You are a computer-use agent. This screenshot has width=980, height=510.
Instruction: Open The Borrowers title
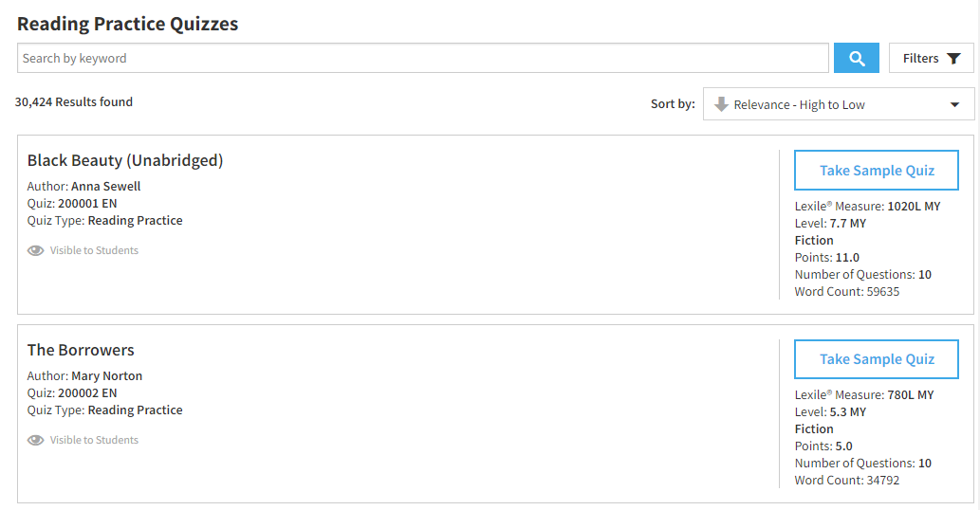coord(81,350)
